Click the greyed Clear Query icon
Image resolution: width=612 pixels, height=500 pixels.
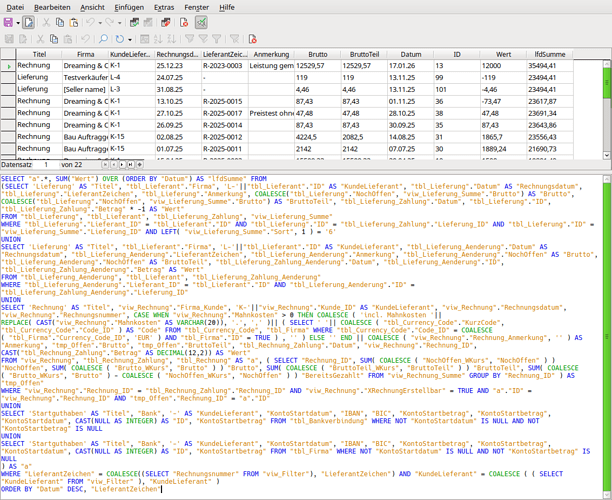pos(148,23)
